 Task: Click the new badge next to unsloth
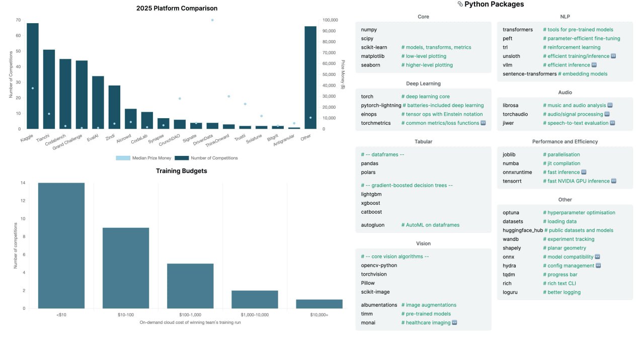click(x=613, y=56)
